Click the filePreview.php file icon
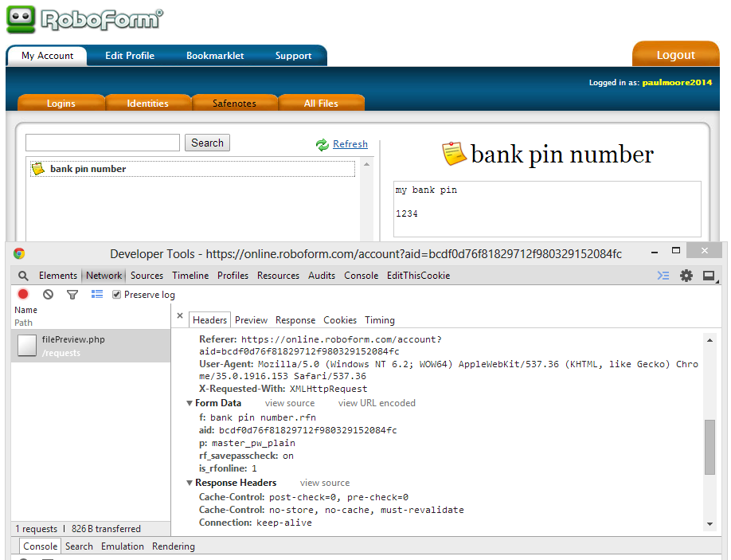 pos(27,346)
